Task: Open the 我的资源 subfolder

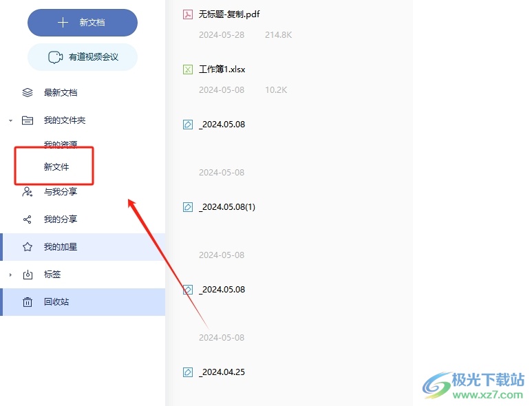Action: point(61,145)
